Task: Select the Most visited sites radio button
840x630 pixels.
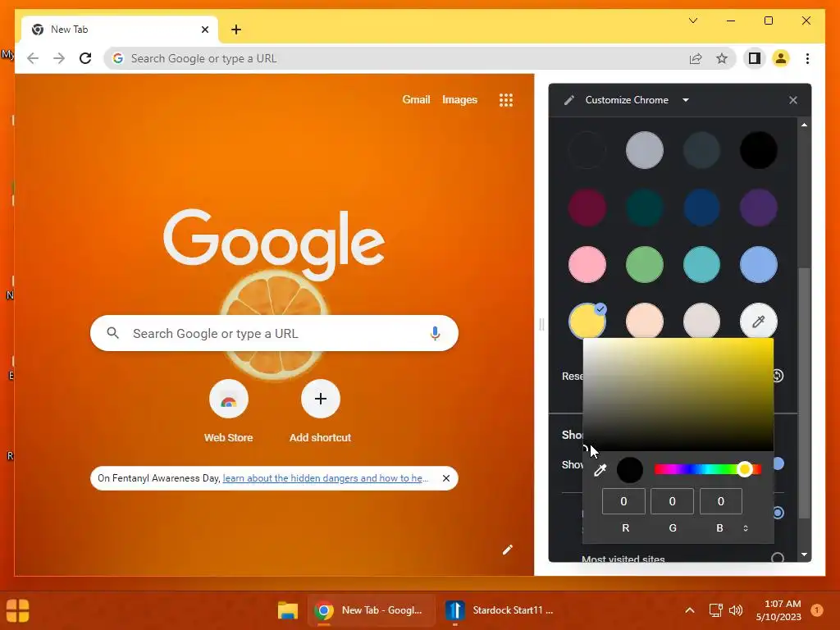Action: tap(778, 559)
